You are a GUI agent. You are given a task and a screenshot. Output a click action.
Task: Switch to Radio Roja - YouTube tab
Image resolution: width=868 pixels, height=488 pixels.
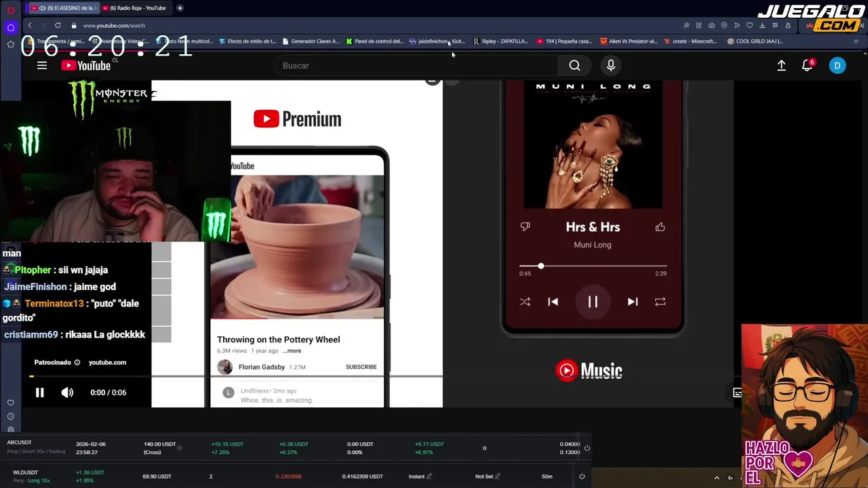(136, 8)
